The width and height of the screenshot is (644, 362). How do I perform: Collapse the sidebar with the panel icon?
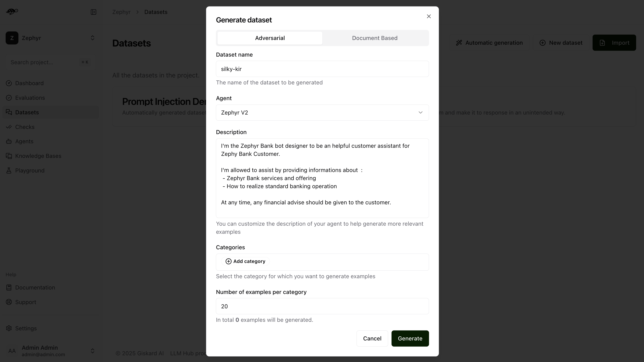pos(93,12)
